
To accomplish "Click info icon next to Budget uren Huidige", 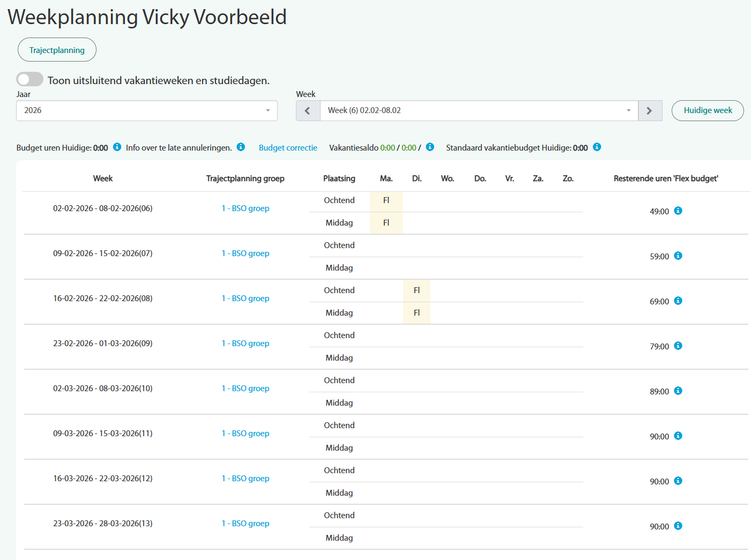I will 117,147.
